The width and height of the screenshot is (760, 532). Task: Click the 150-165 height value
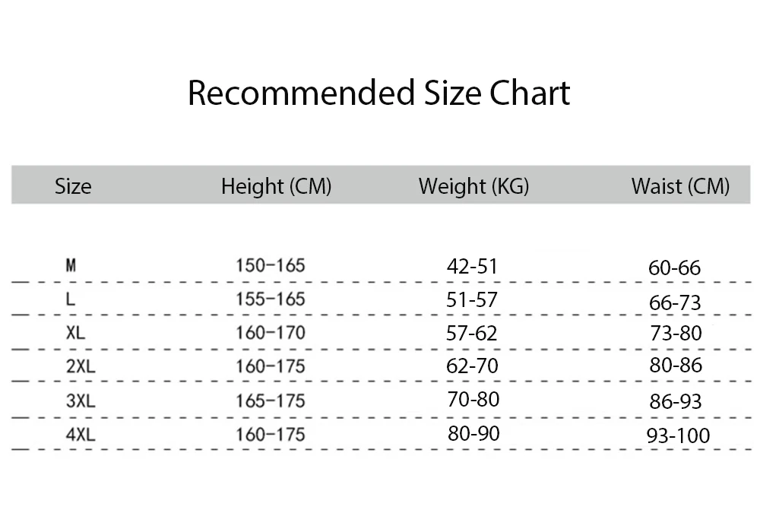click(x=270, y=266)
